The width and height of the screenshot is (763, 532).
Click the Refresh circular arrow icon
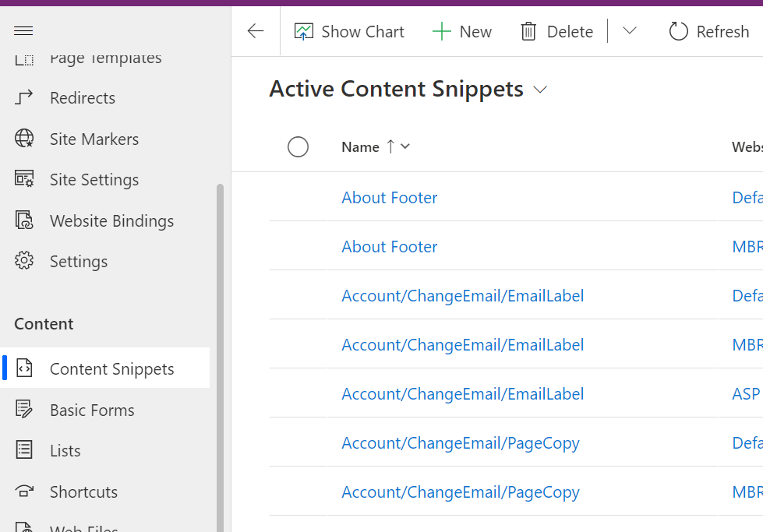click(678, 32)
